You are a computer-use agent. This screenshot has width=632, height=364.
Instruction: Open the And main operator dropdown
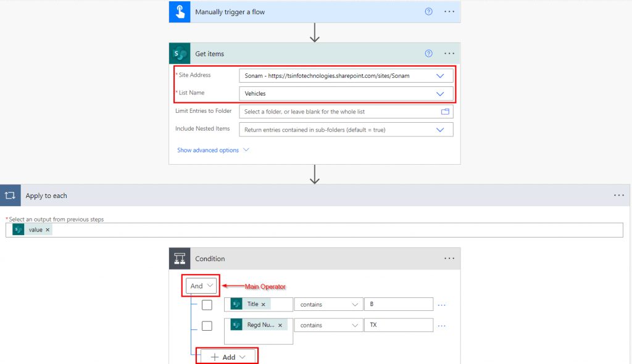click(201, 286)
